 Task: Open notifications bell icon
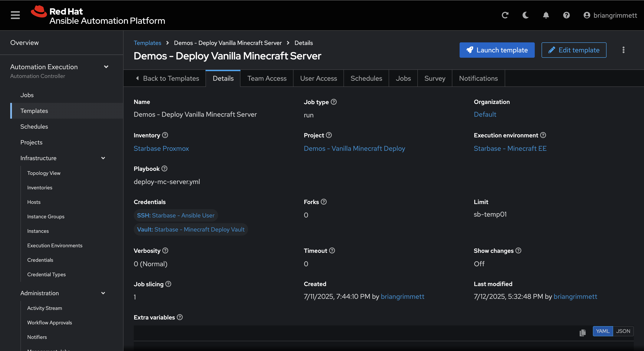[x=546, y=15]
